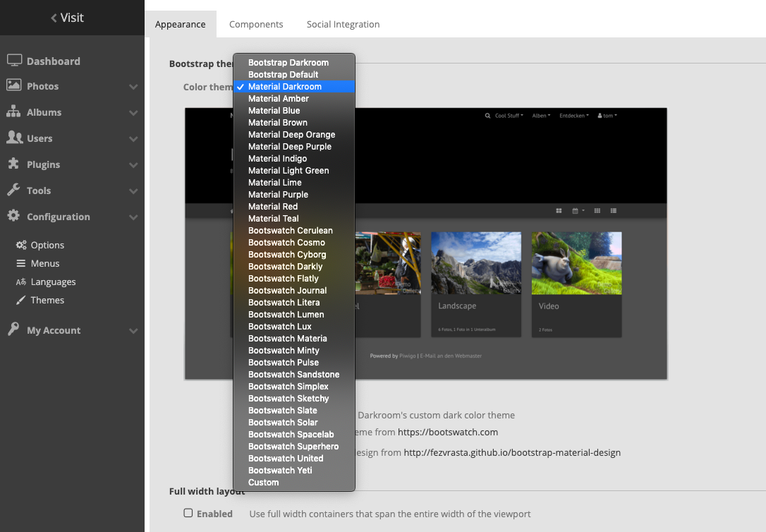Open the Users section

pos(15,138)
